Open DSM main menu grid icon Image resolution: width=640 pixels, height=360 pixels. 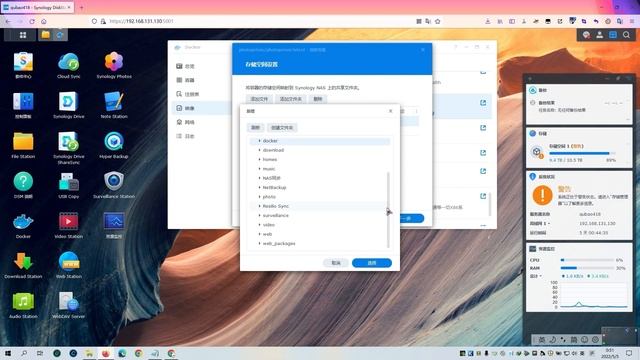pyautogui.click(x=23, y=35)
